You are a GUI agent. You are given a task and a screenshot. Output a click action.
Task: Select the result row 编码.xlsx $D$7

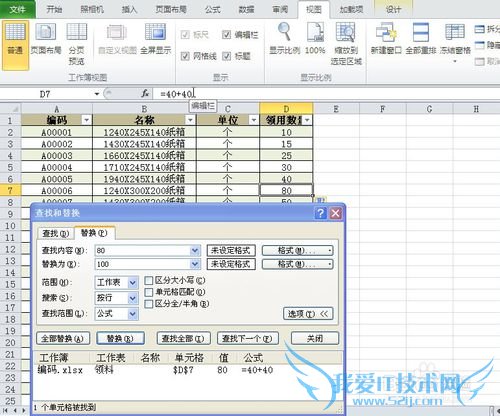(x=188, y=370)
